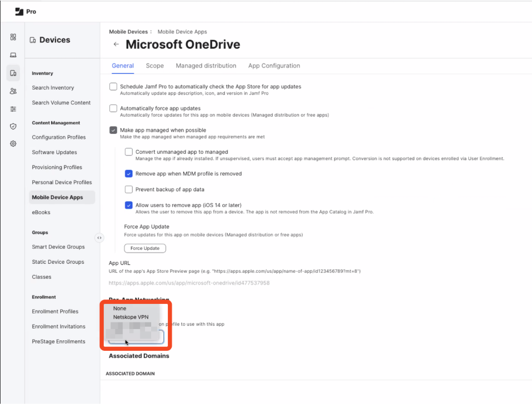Open the Users icon in left rail

[x=13, y=91]
